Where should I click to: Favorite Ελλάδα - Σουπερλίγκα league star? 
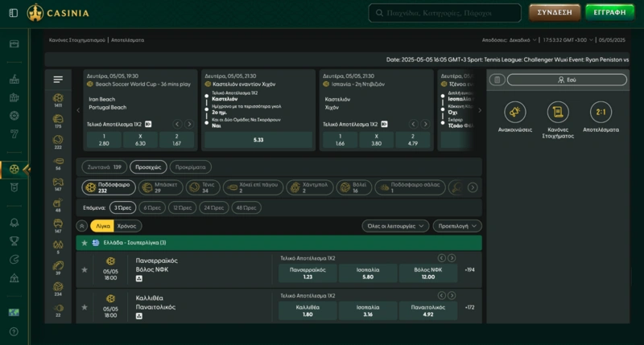point(85,243)
